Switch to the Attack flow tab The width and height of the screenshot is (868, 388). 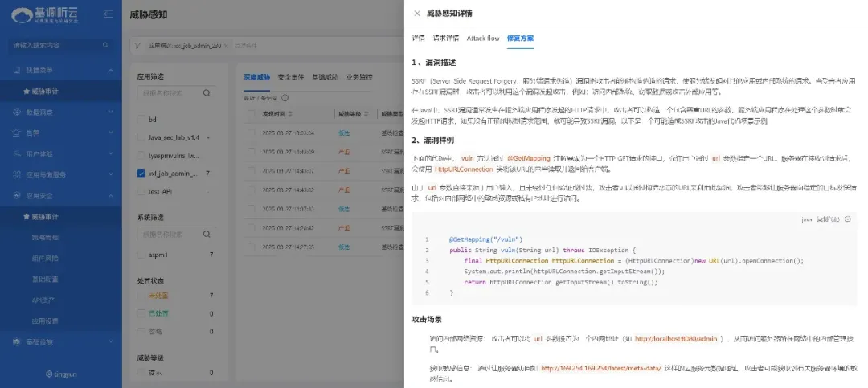click(x=483, y=38)
